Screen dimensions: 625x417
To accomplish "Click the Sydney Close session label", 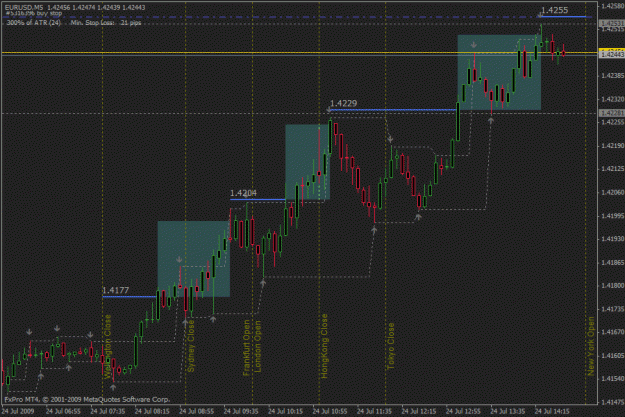I will click(x=191, y=346).
